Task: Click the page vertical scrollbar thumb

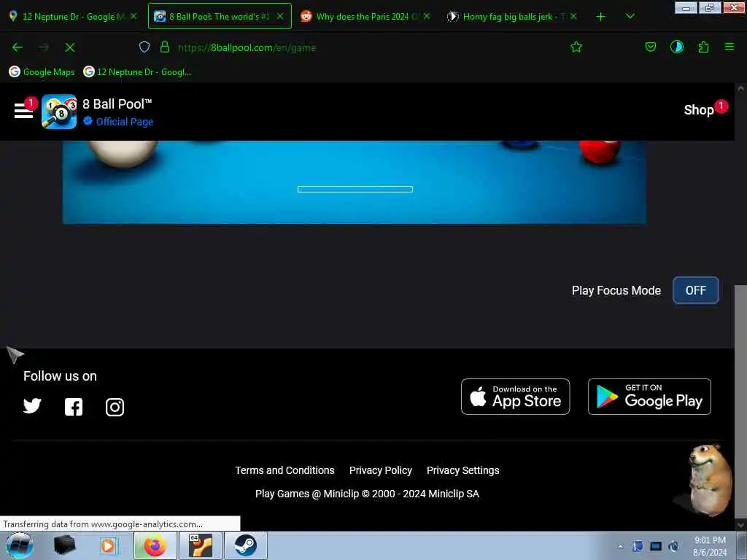Action: [740, 400]
